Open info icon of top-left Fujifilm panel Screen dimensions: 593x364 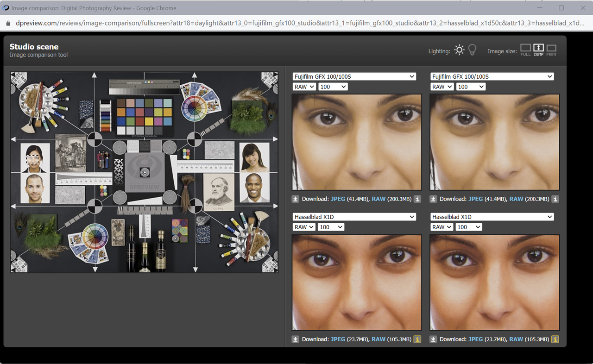(417, 199)
